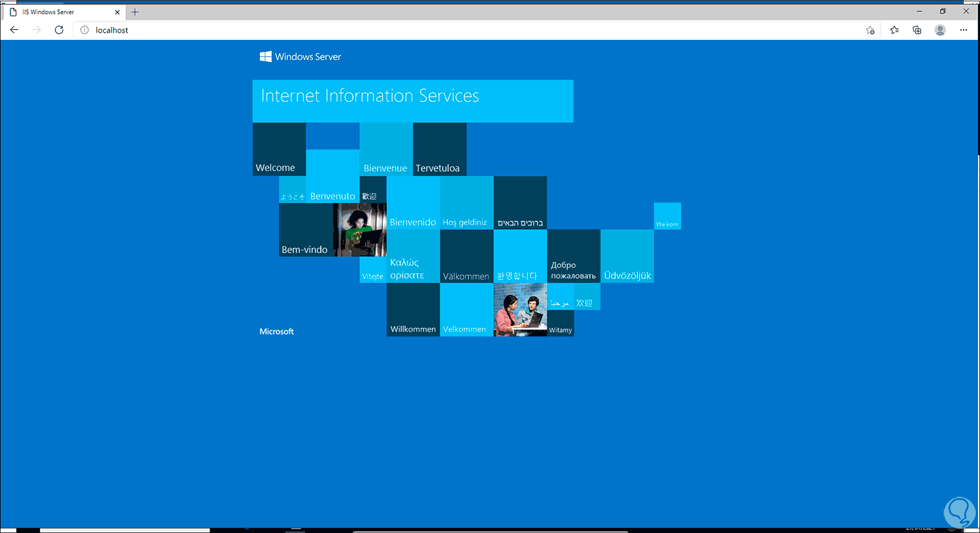Click the Vítejte tile
The image size is (980, 533).
(x=373, y=270)
